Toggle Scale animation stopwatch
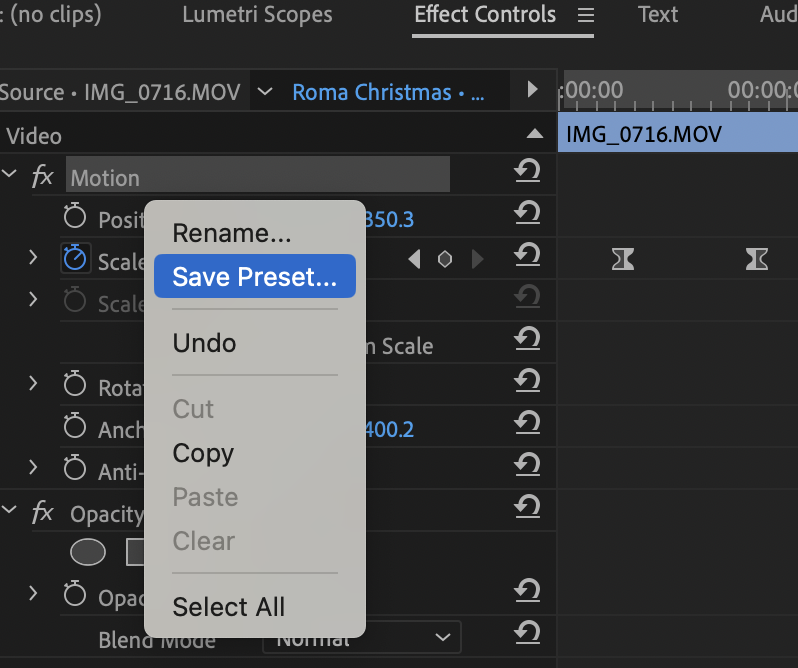 [x=75, y=258]
